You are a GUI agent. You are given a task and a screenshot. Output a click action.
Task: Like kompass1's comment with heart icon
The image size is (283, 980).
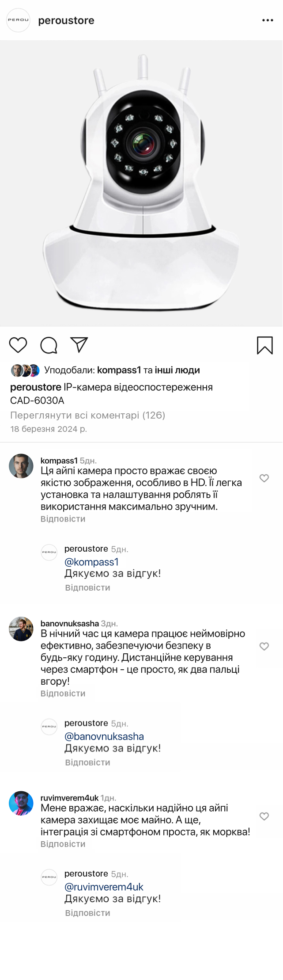click(264, 478)
